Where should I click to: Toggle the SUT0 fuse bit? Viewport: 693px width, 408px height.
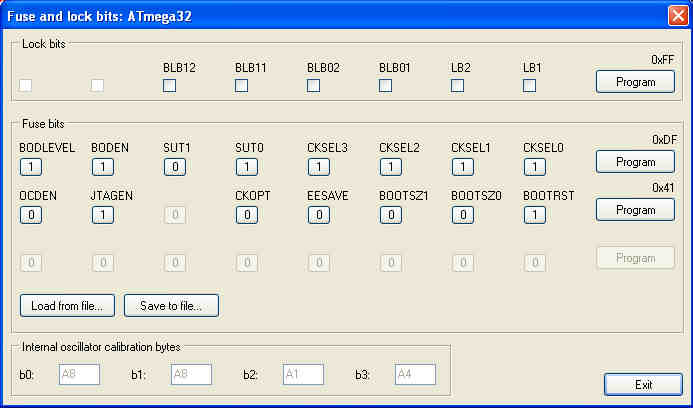(x=247, y=167)
